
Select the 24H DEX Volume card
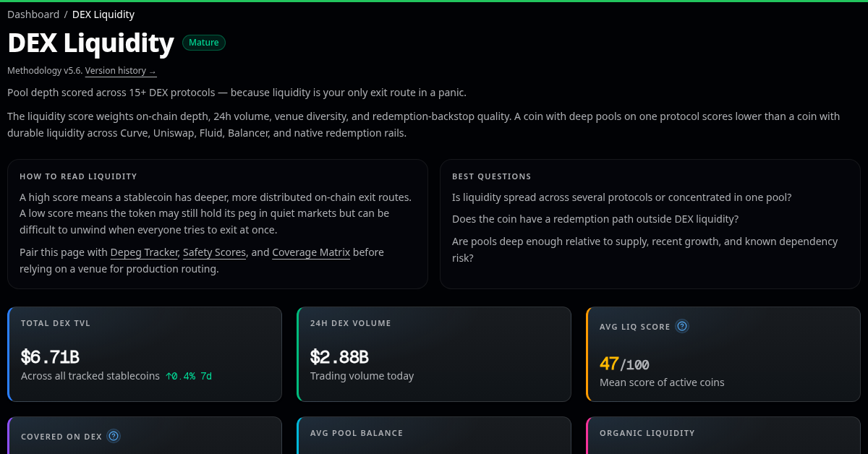coord(434,354)
